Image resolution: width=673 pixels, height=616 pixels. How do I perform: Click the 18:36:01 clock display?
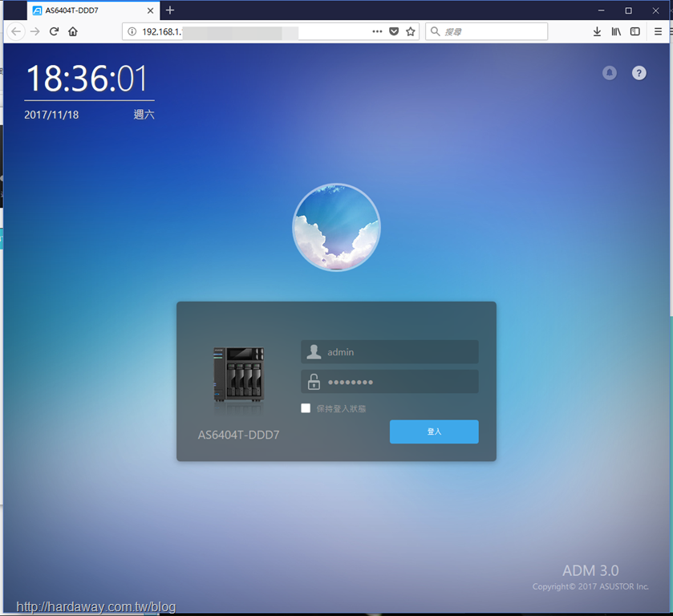point(87,79)
